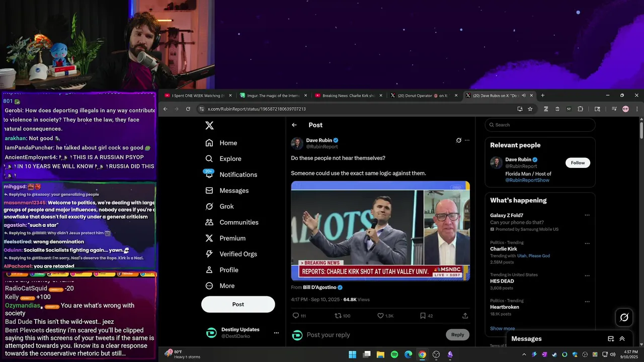The height and width of the screenshot is (362, 644).
Task: Like the post with the heart icon
Action: (x=380, y=316)
